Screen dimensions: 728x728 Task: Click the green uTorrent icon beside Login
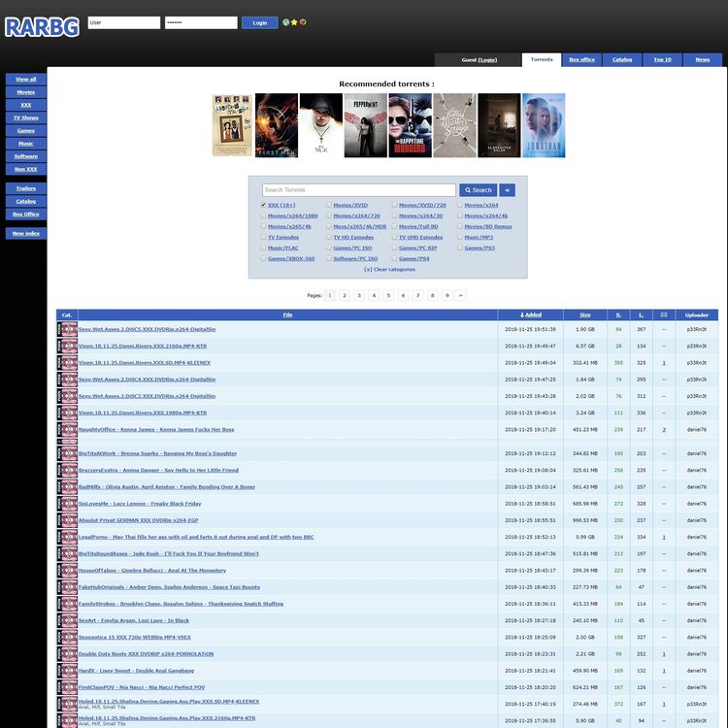click(286, 22)
